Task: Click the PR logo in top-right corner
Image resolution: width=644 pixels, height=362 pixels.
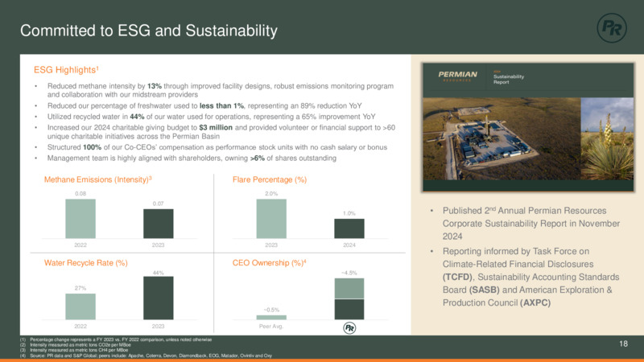Action: click(x=612, y=28)
